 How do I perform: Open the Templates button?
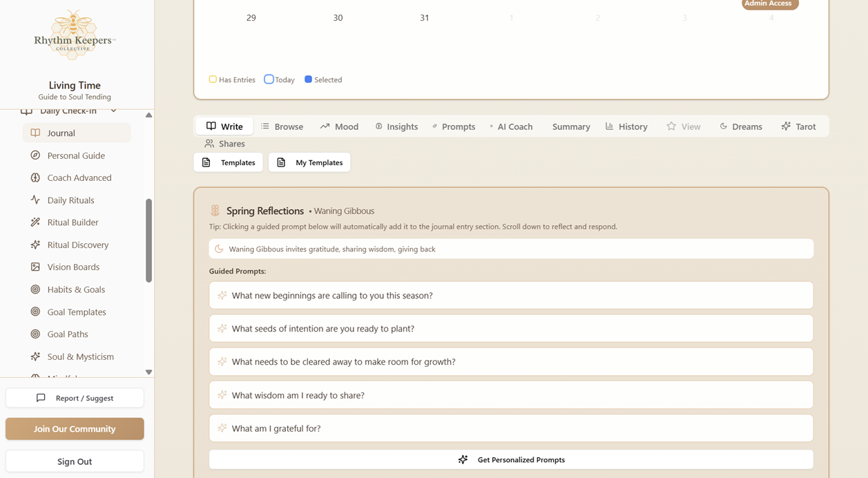[229, 162]
